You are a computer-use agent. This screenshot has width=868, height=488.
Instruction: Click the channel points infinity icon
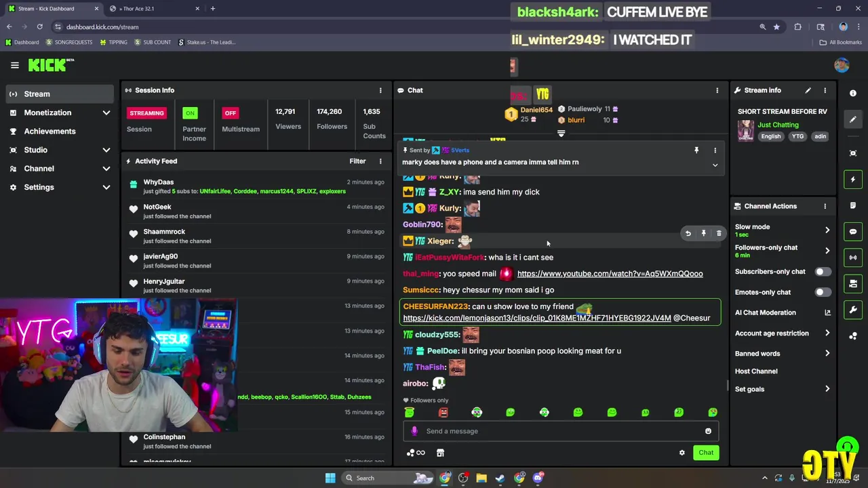[x=416, y=453]
